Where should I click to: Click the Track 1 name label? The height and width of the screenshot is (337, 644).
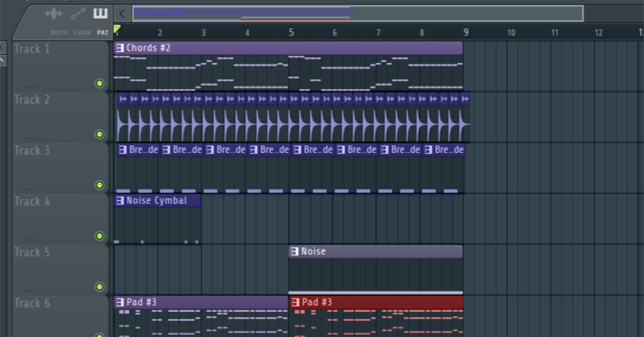(32, 48)
